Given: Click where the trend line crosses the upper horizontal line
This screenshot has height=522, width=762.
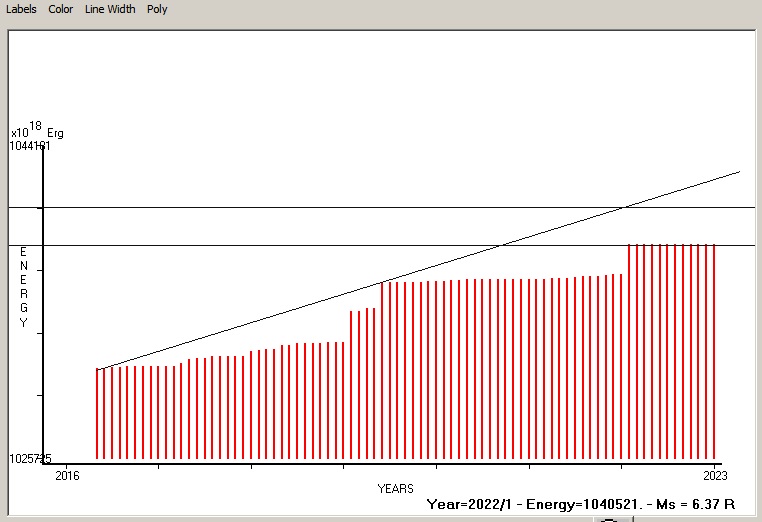Looking at the screenshot, I should coord(624,208).
